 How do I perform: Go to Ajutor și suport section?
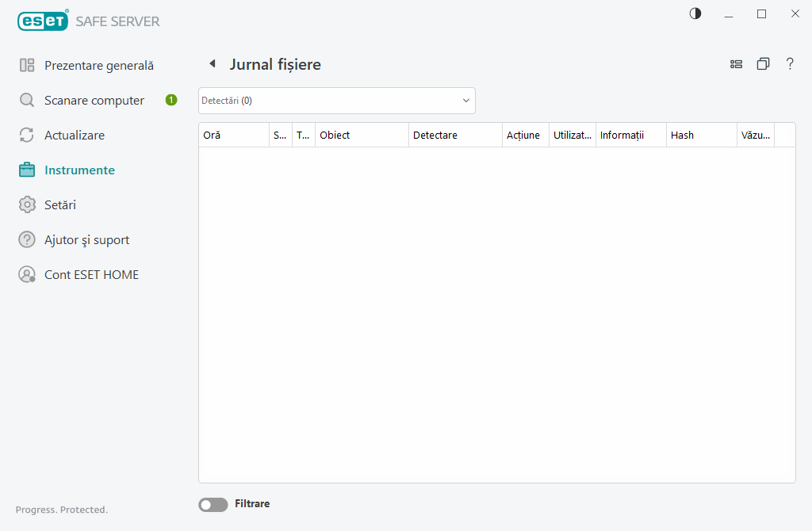(86, 240)
